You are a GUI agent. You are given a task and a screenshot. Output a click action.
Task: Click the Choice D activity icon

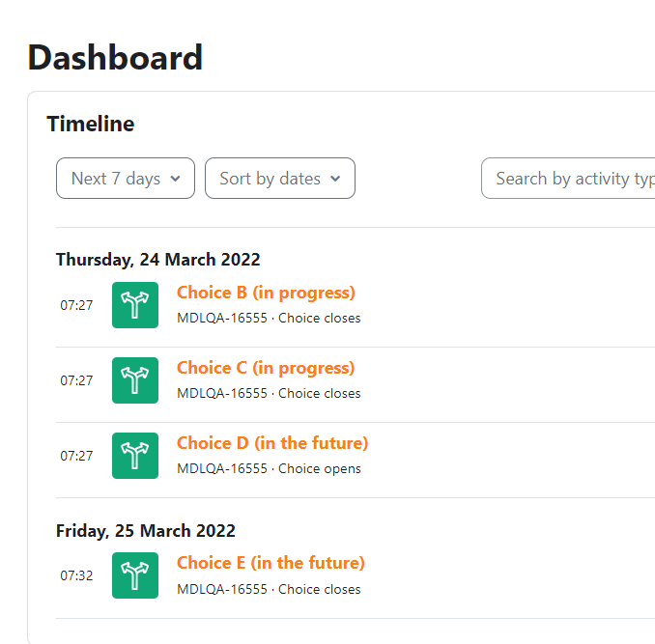pyautogui.click(x=135, y=456)
